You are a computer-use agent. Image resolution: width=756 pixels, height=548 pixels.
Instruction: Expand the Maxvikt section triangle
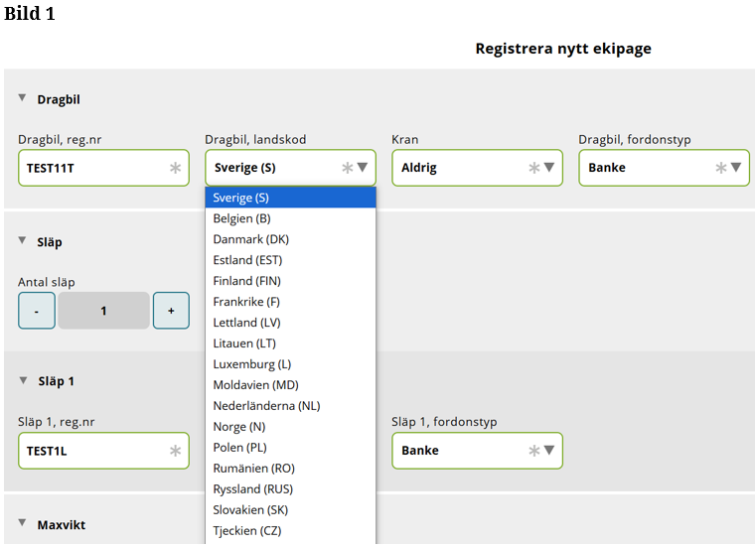[x=23, y=523]
